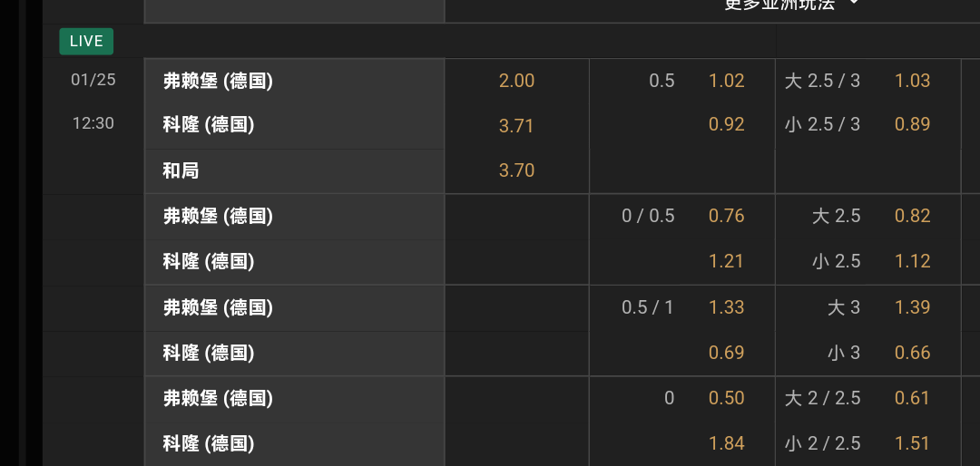This screenshot has height=466, width=980.
Task: Click the 弗赖堡 (德国) team name in first row
Action: 218,81
